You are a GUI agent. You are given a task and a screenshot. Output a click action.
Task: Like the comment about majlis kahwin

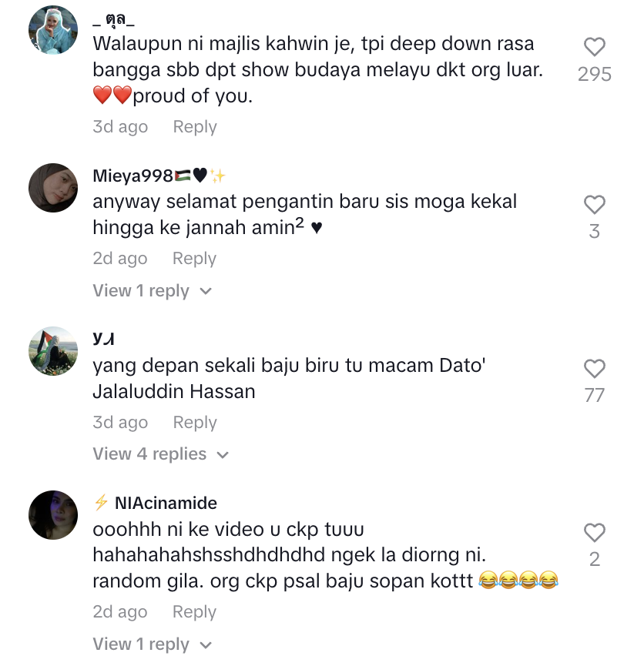click(x=594, y=46)
